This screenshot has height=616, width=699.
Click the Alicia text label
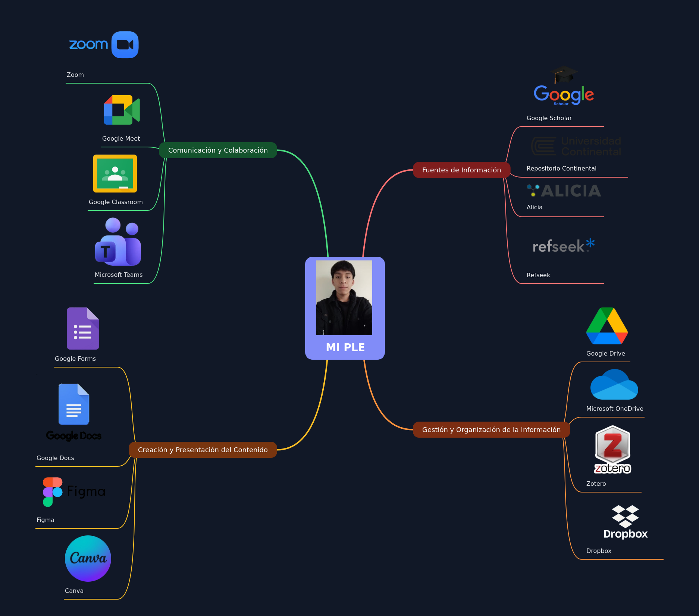point(535,207)
